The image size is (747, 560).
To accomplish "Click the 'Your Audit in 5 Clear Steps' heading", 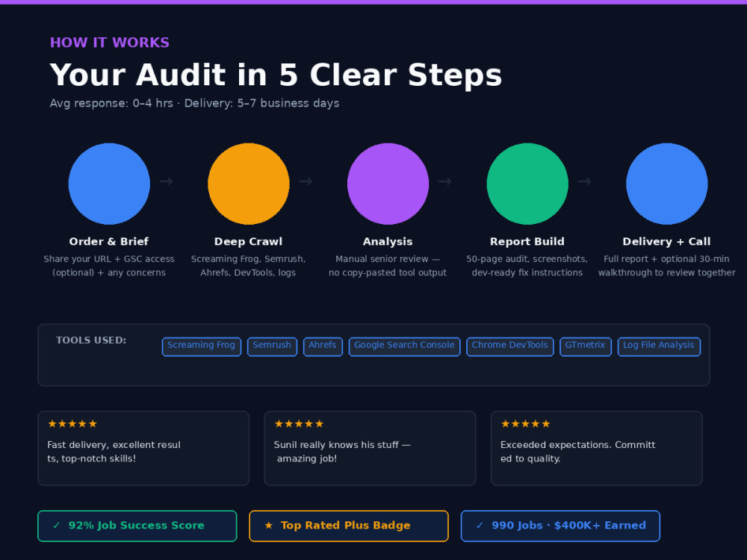I will pyautogui.click(x=276, y=75).
